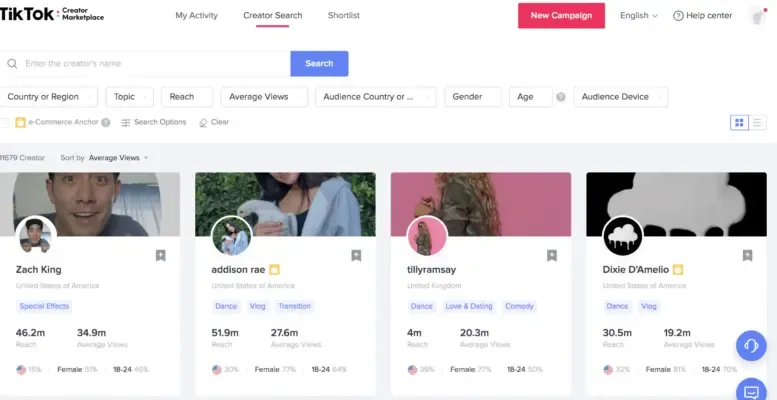
Task: Open the Shortlist tab
Action: click(x=344, y=16)
